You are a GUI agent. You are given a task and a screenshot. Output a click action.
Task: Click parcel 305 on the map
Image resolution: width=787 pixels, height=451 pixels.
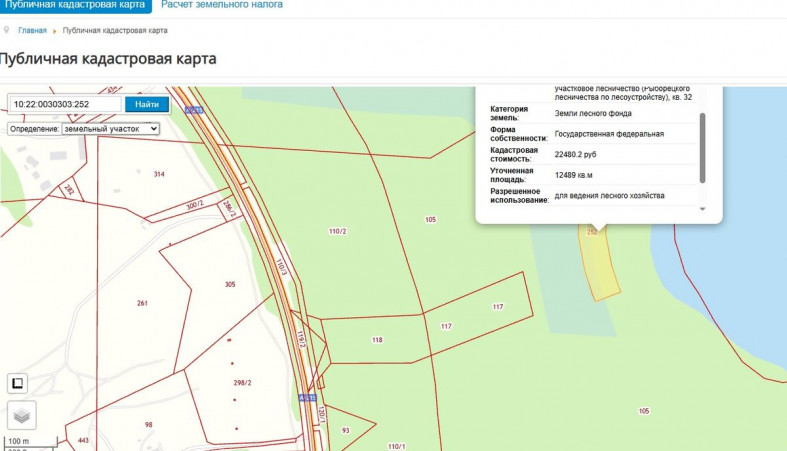(230, 285)
